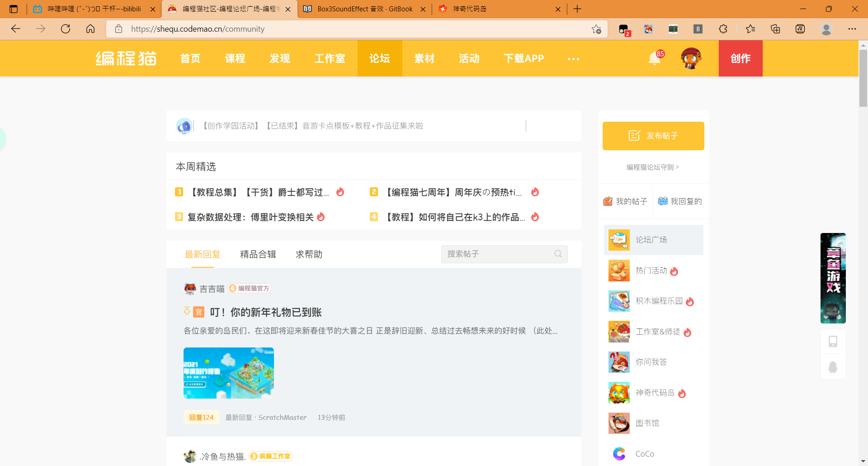
Task: Open featured post 复杂数据处理：傅里叶变换相关
Action: tap(250, 217)
